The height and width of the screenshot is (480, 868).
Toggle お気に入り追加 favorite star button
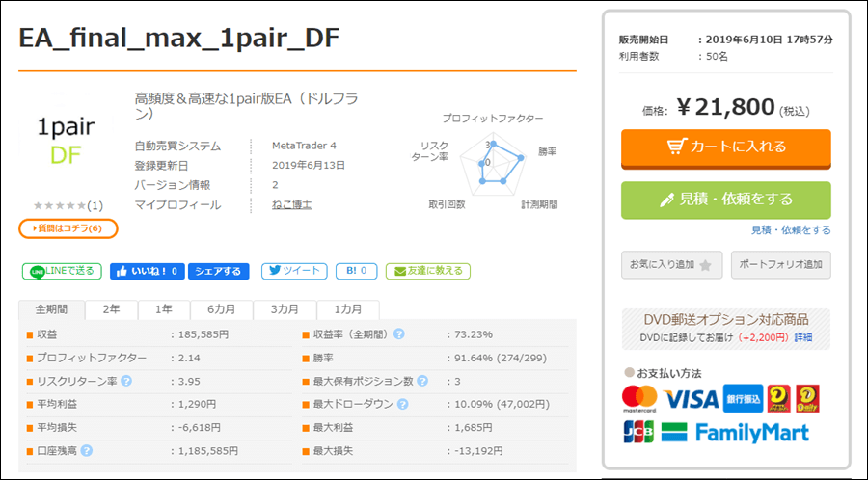(670, 264)
